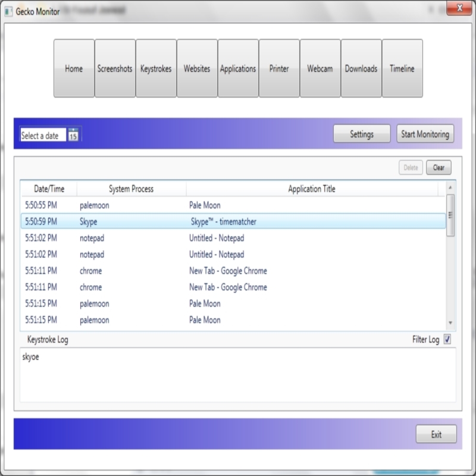Exit the application
The image size is (476, 476).
436,434
